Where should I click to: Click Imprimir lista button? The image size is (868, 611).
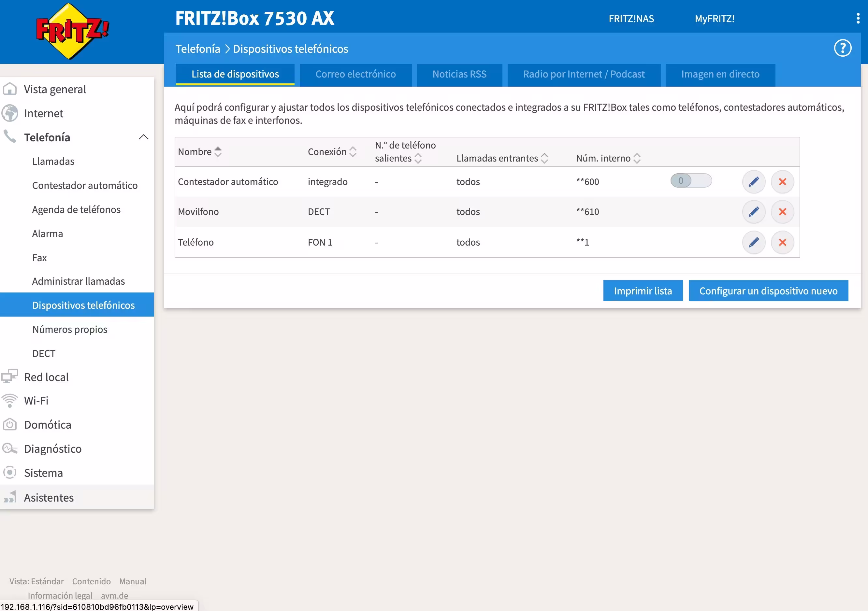click(x=643, y=291)
